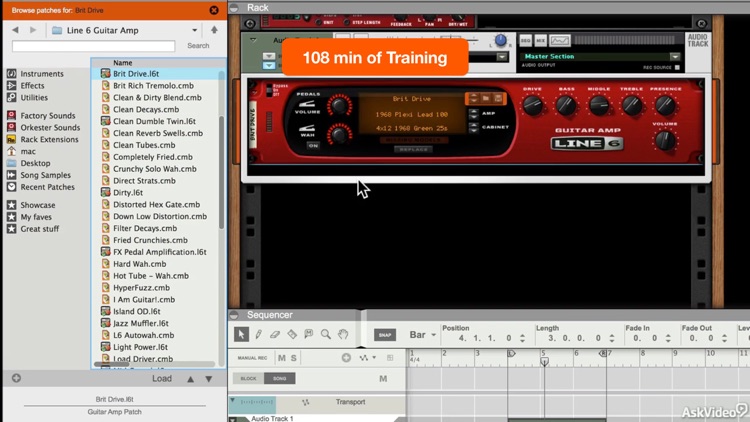The height and width of the screenshot is (422, 750).
Task: Select the Hand tool
Action: pyautogui.click(x=343, y=334)
